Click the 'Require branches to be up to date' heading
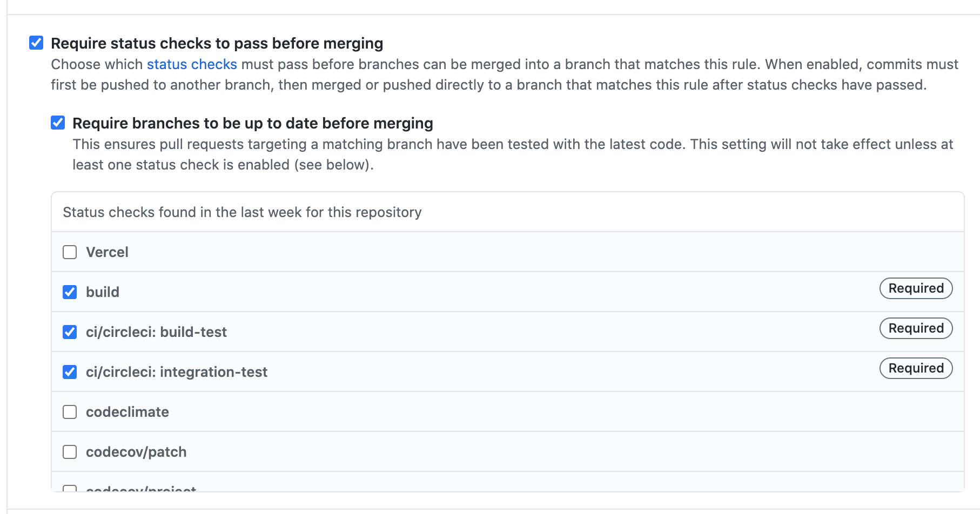 pos(253,123)
